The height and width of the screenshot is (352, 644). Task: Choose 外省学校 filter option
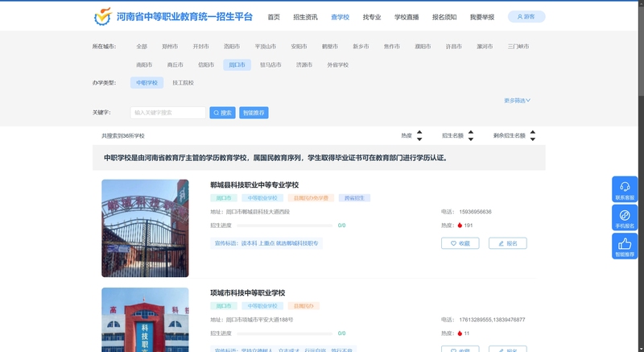tap(337, 64)
